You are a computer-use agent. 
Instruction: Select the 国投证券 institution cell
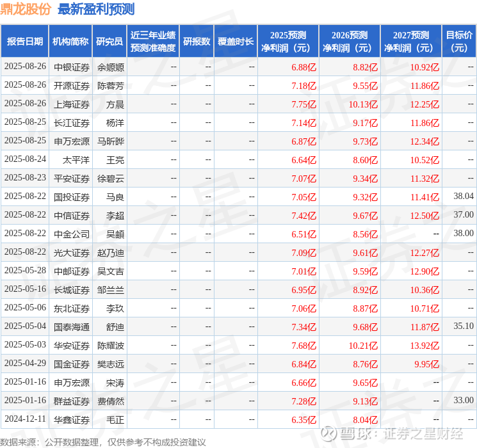pyautogui.click(x=72, y=197)
